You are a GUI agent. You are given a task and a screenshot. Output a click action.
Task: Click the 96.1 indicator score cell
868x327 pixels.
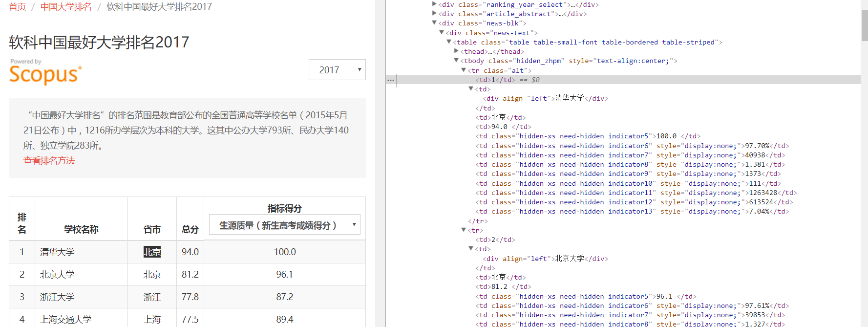tap(285, 274)
